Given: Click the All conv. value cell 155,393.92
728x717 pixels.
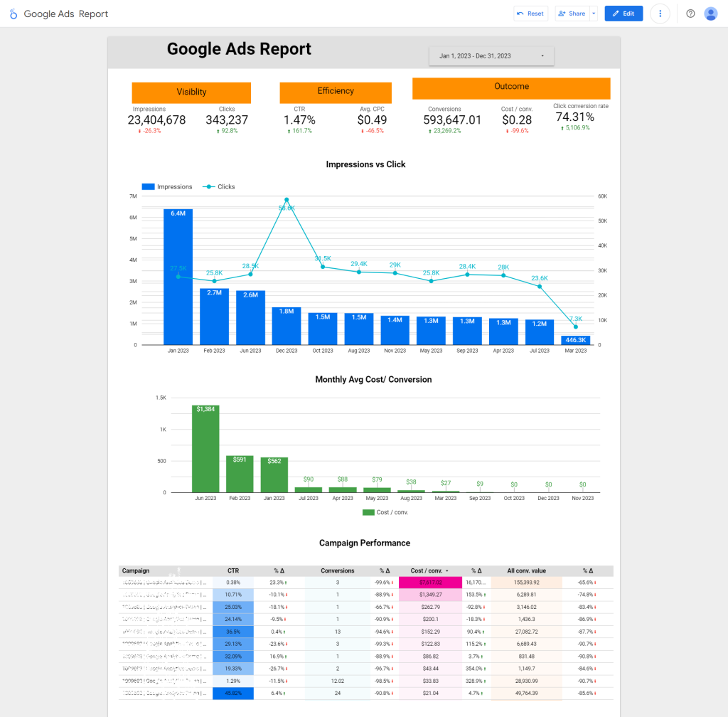Looking at the screenshot, I should pyautogui.click(x=527, y=583).
